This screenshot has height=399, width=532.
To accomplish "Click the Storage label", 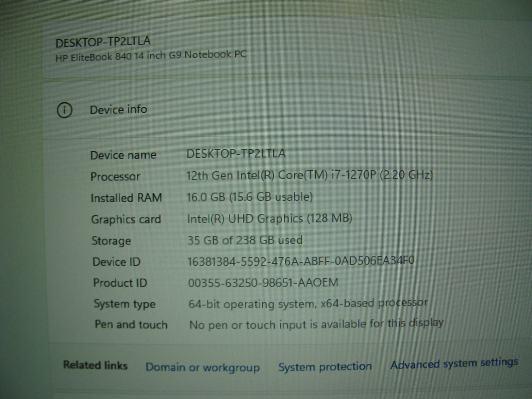I will 111,241.
